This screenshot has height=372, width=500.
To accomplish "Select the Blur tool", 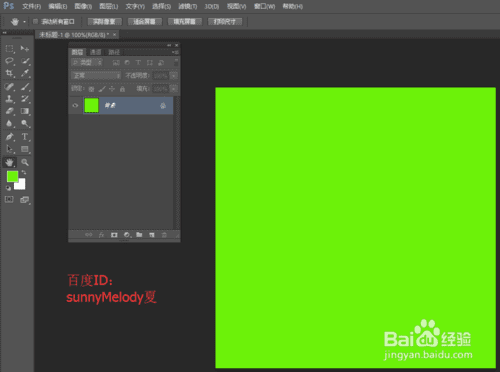I will tap(9, 123).
